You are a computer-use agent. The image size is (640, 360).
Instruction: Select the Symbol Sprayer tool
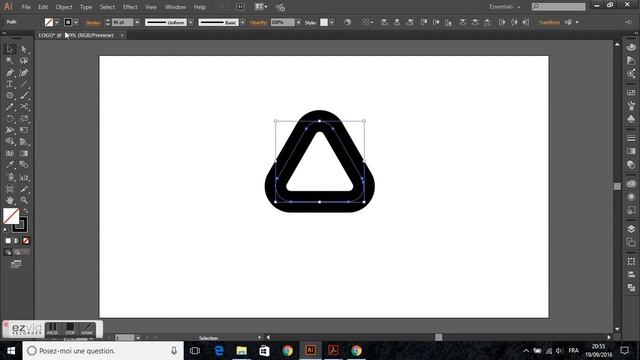point(10,177)
